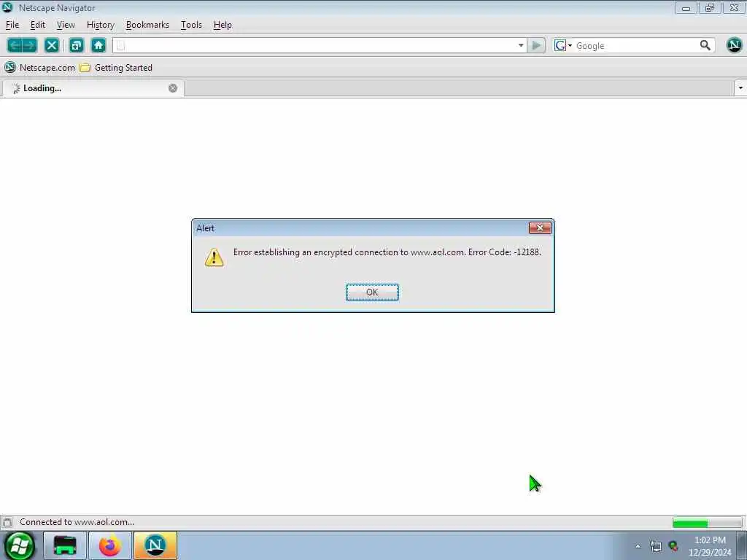The image size is (747, 560).
Task: Open the Netscape.com bookmark
Action: [x=40, y=68]
